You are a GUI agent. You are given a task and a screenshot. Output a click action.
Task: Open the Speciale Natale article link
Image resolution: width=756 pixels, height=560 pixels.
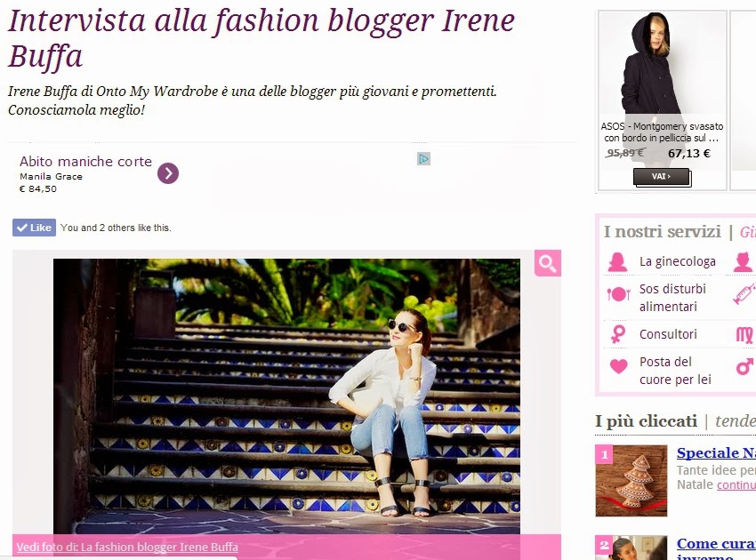(716, 453)
